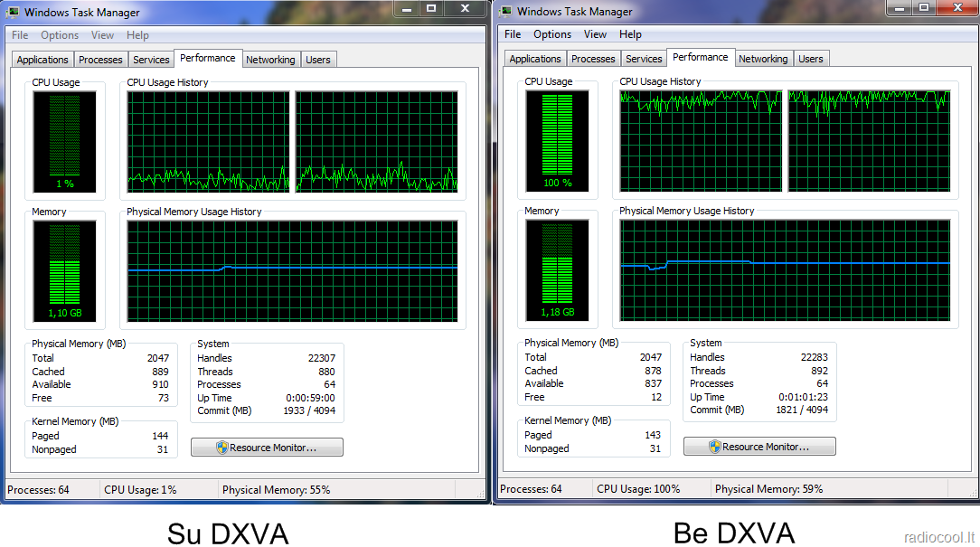Click second CPU history graph in left window

[x=376, y=142]
